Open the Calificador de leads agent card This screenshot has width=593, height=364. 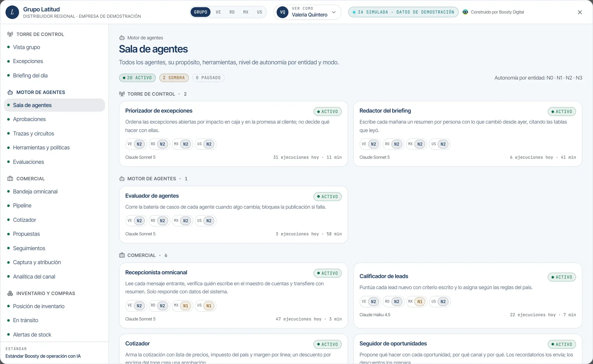[x=468, y=295]
